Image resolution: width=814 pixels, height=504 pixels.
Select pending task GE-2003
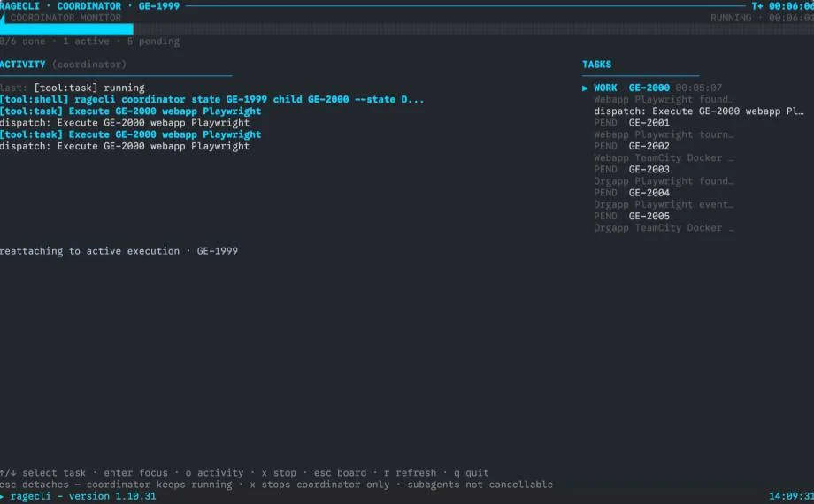click(632, 170)
